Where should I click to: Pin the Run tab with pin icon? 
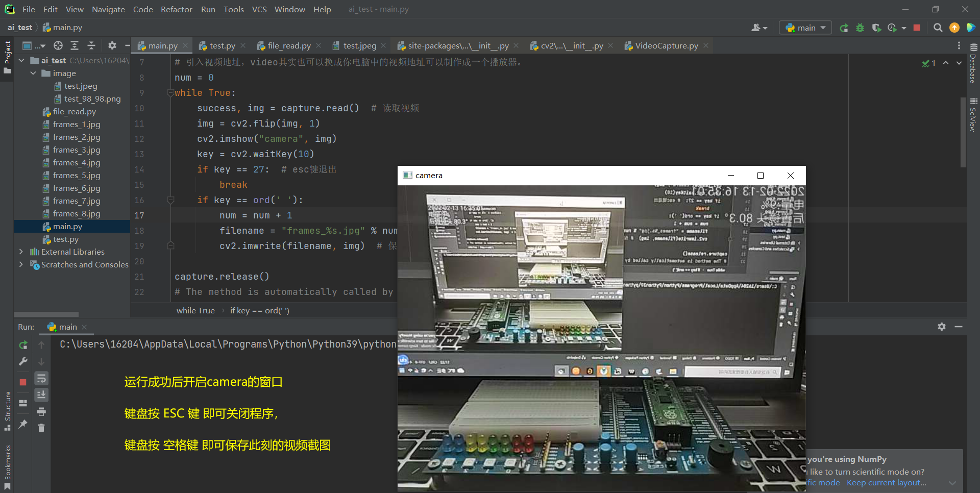click(23, 424)
